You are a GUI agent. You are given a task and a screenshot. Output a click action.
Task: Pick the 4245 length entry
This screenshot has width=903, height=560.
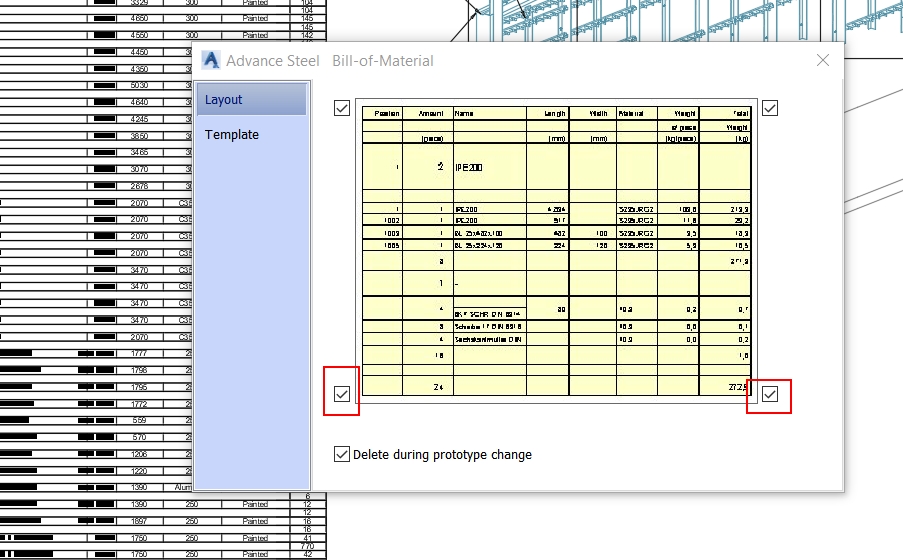139,119
